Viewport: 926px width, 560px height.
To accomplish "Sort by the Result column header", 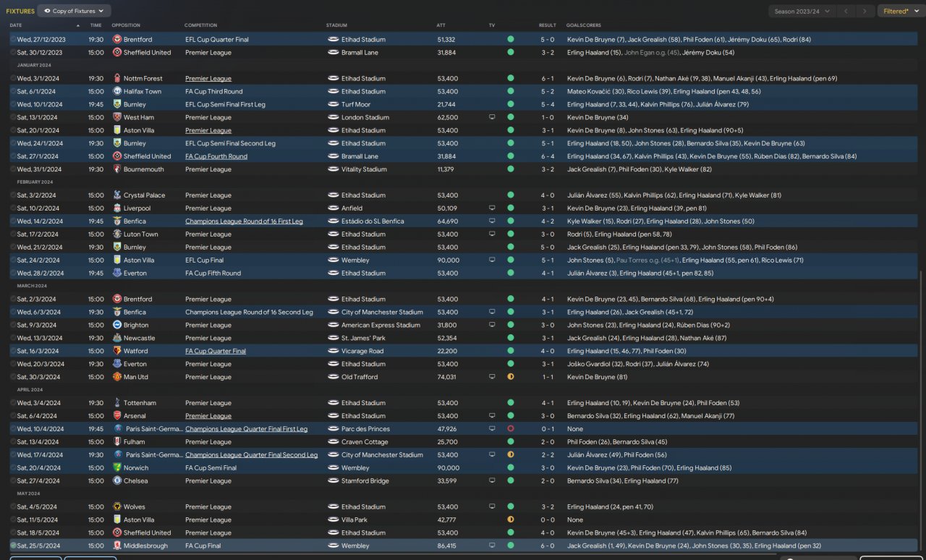I will pos(548,25).
